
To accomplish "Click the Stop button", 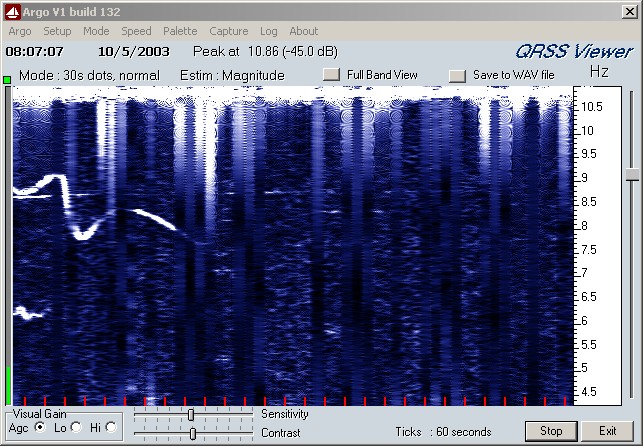I will click(x=551, y=431).
